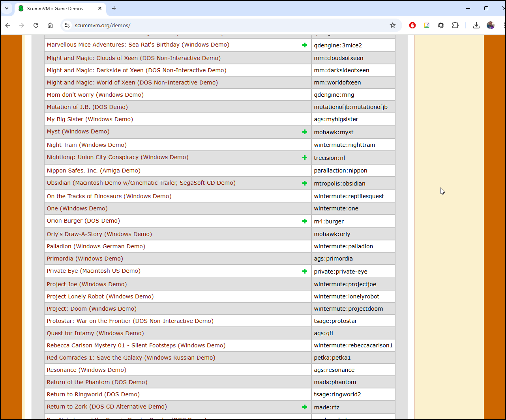The width and height of the screenshot is (506, 420).
Task: Expand Nightlong: Union City Conspiracy plus
Action: click(x=304, y=157)
